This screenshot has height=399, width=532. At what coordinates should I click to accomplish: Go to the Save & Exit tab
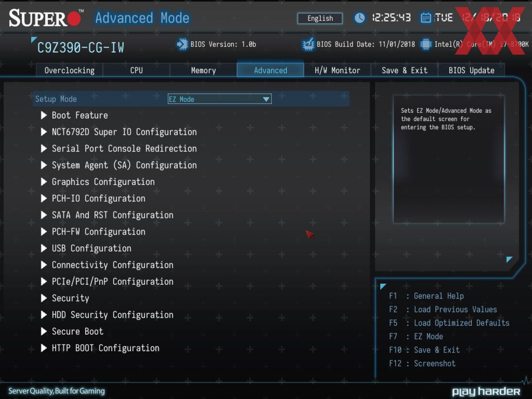404,70
